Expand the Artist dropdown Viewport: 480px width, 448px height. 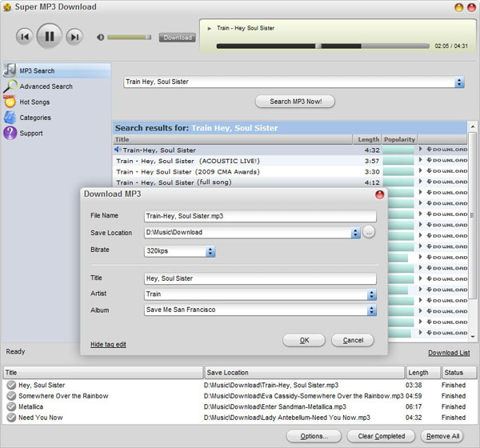372,294
